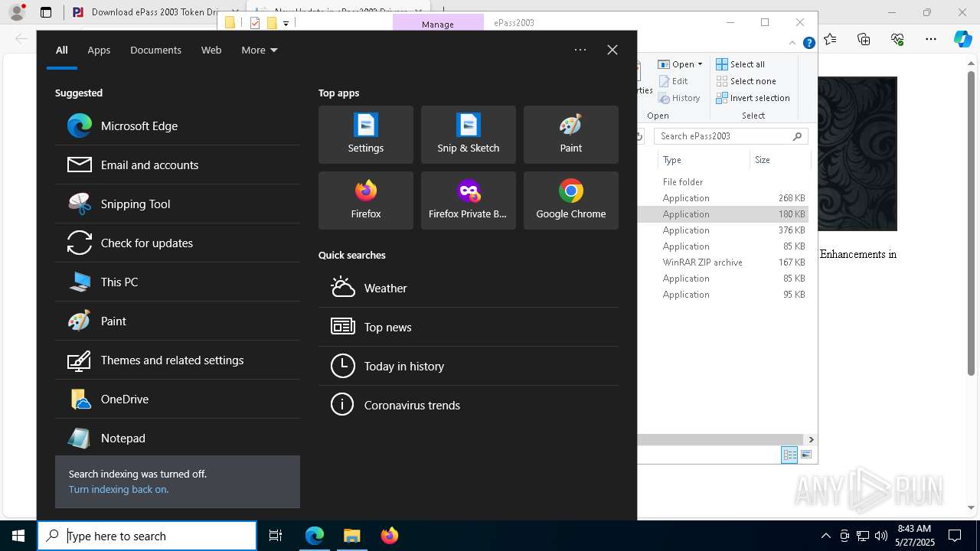Select the File folder row
The width and height of the screenshot is (980, 551).
point(724,182)
